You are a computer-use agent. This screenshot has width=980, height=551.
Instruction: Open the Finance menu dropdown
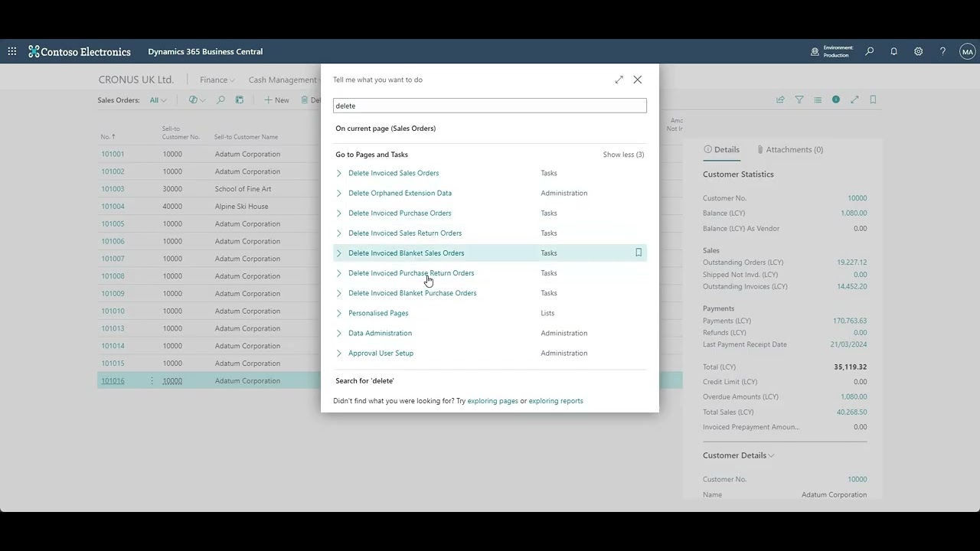[x=217, y=80]
